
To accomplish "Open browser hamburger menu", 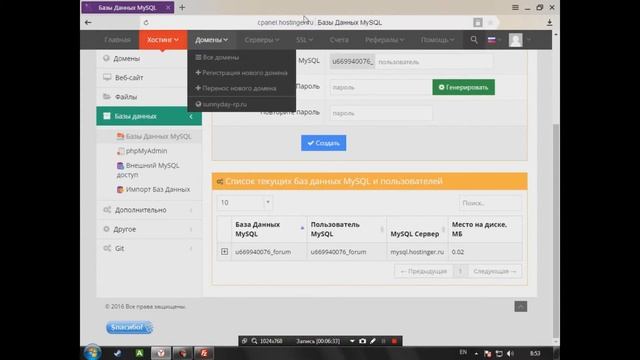I will coord(515,7).
